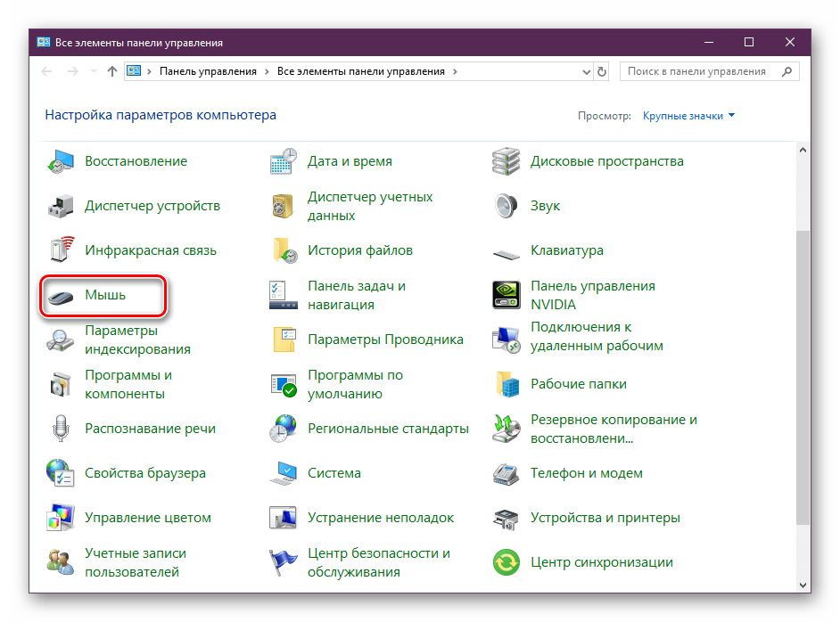Open the Центр синхронизации green icon

pyautogui.click(x=506, y=562)
